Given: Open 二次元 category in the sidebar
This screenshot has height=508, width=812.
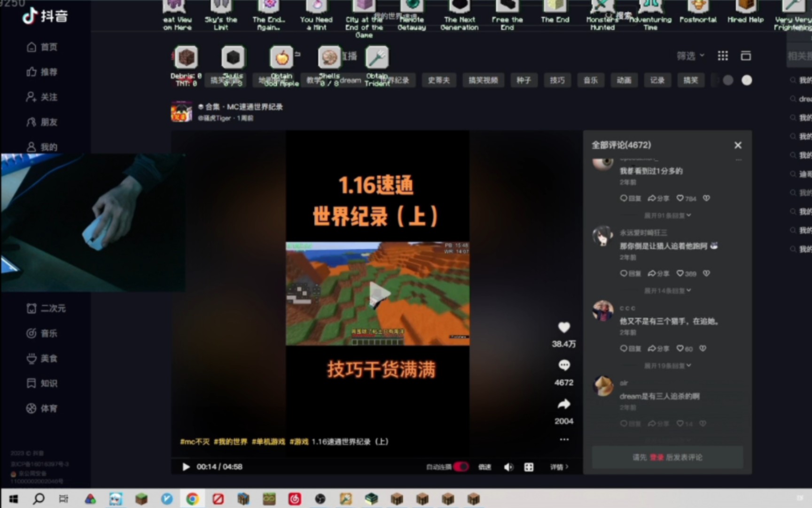Looking at the screenshot, I should pyautogui.click(x=46, y=308).
